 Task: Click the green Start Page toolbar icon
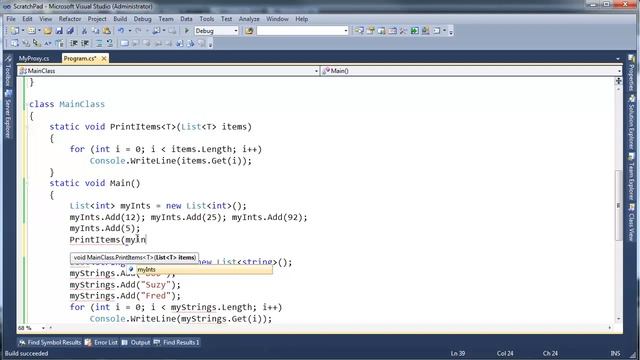click(x=414, y=31)
